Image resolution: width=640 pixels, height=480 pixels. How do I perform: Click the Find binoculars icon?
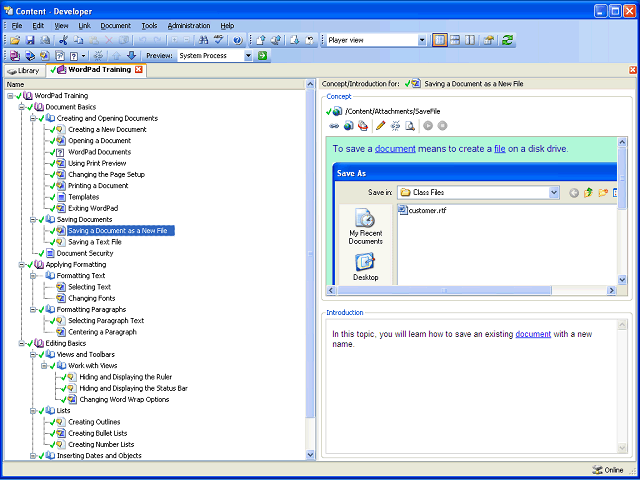point(203,40)
